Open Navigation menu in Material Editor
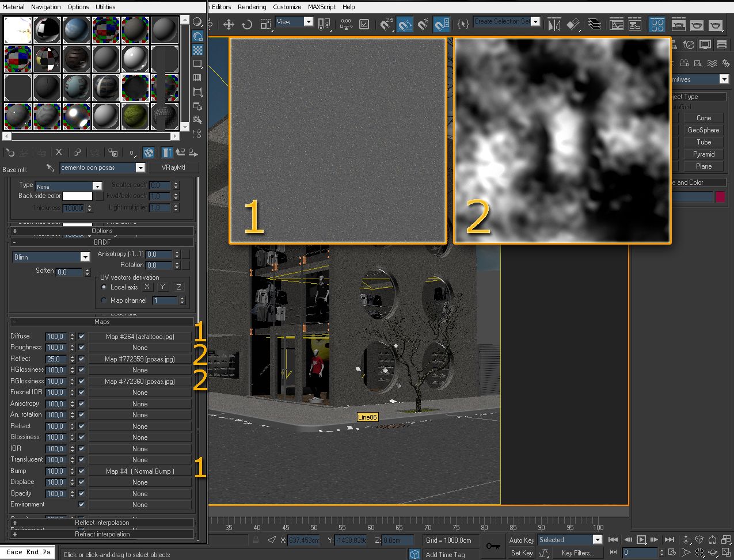The height and width of the screenshot is (560, 734). 46,7
